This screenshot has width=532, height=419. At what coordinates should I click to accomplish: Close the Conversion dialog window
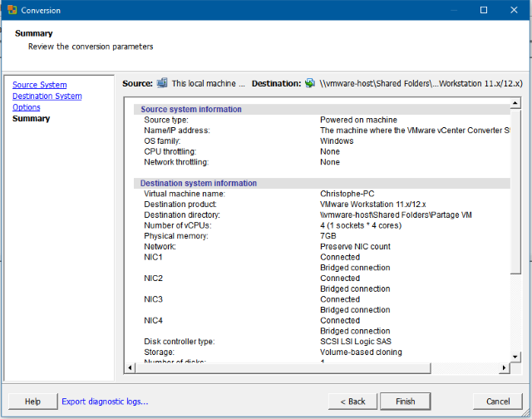coord(515,10)
